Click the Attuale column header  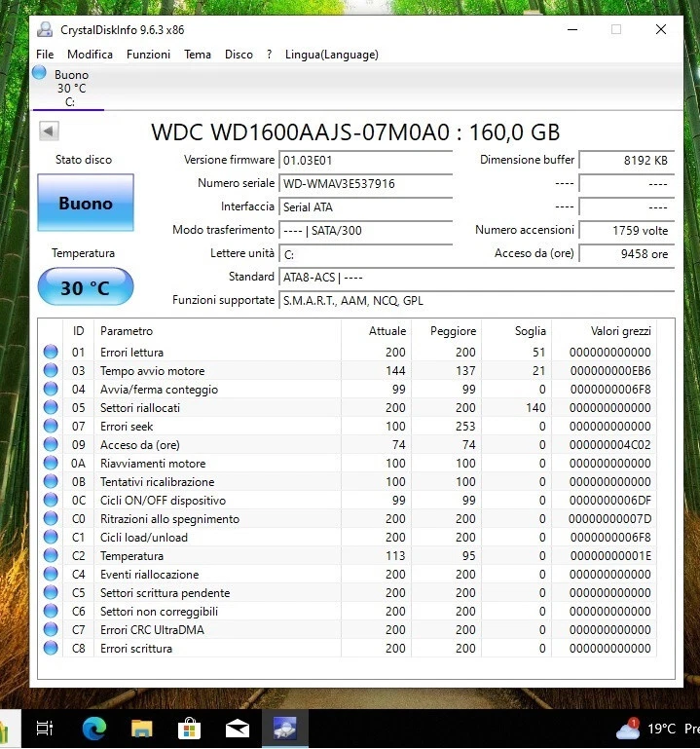coord(376,330)
